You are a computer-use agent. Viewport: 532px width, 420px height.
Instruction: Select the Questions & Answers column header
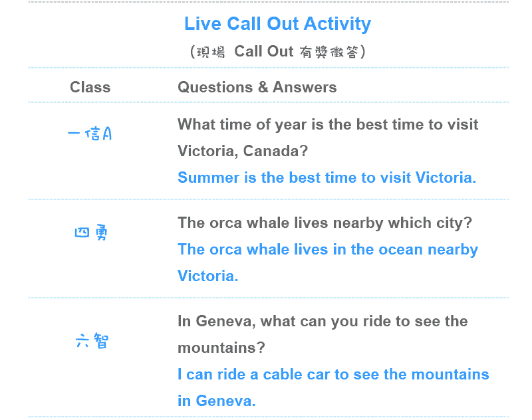point(257,87)
